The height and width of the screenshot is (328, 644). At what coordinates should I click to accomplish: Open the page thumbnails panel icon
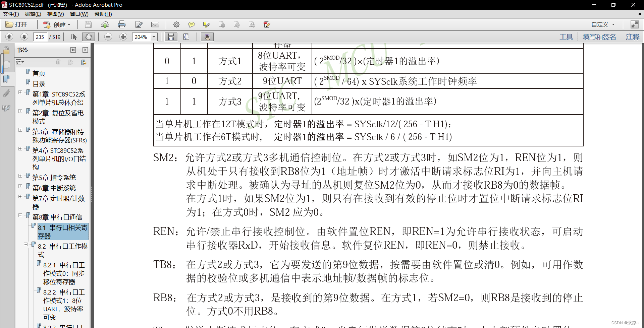coord(6,64)
